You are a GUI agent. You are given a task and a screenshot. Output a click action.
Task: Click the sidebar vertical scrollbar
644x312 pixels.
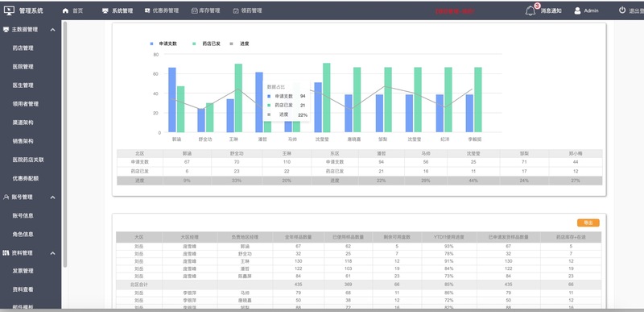tap(64, 144)
